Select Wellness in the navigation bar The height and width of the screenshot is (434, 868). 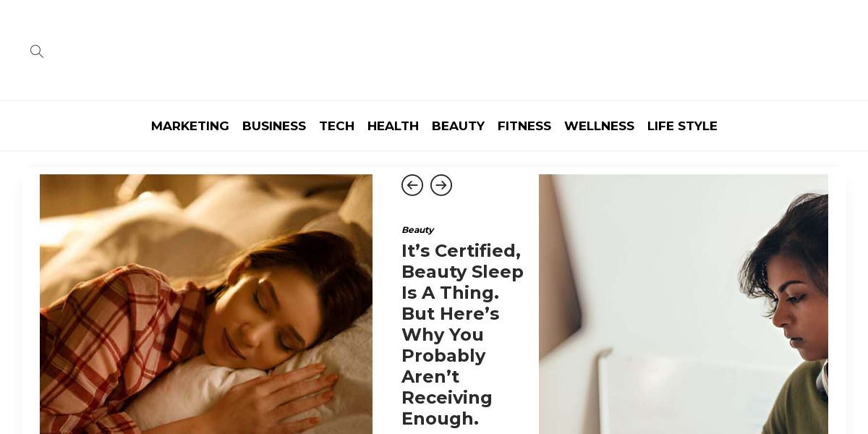tap(599, 126)
